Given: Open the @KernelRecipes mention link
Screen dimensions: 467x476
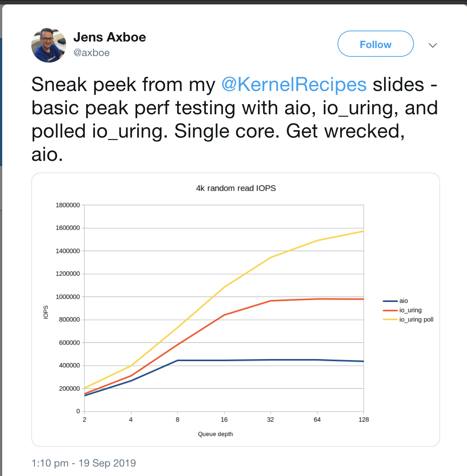Looking at the screenshot, I should [x=294, y=84].
